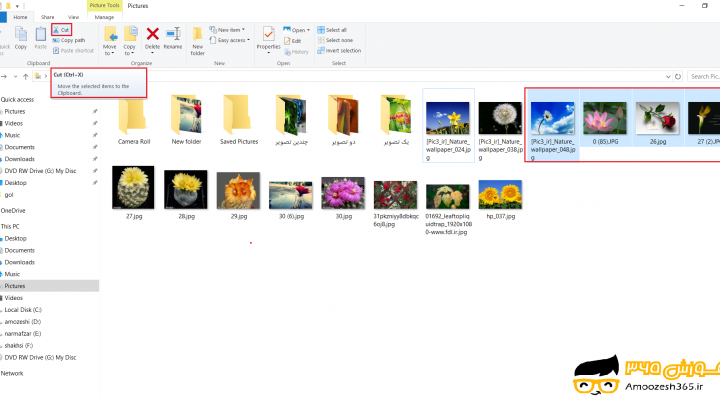The height and width of the screenshot is (400, 720).
Task: Select the 30.jpg pink flower thumbnail
Action: [x=343, y=193]
